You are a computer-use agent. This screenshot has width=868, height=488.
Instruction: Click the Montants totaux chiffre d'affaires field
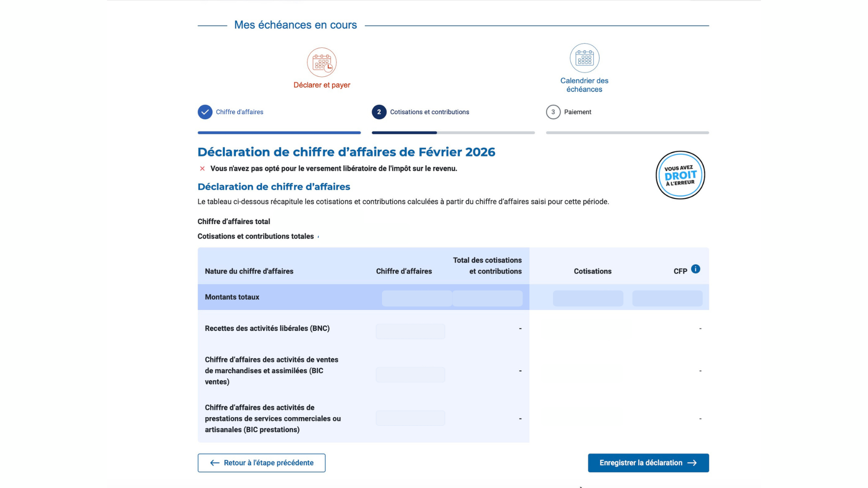pos(416,298)
